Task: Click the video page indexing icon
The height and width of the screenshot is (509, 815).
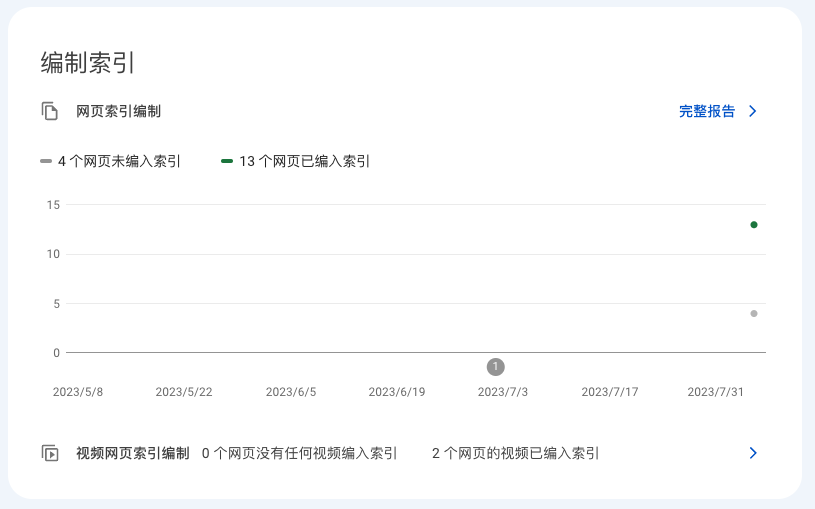Action: pyautogui.click(x=50, y=453)
